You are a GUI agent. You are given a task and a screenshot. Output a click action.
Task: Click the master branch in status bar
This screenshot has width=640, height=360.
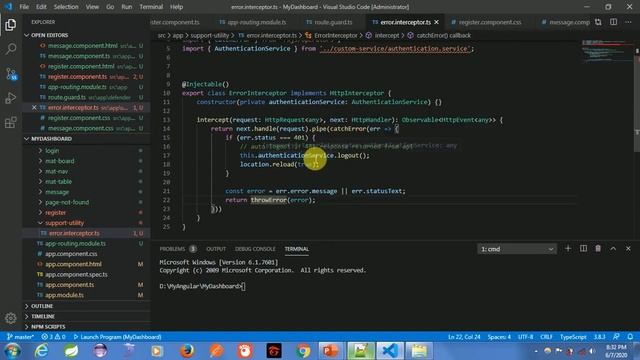[20, 337]
